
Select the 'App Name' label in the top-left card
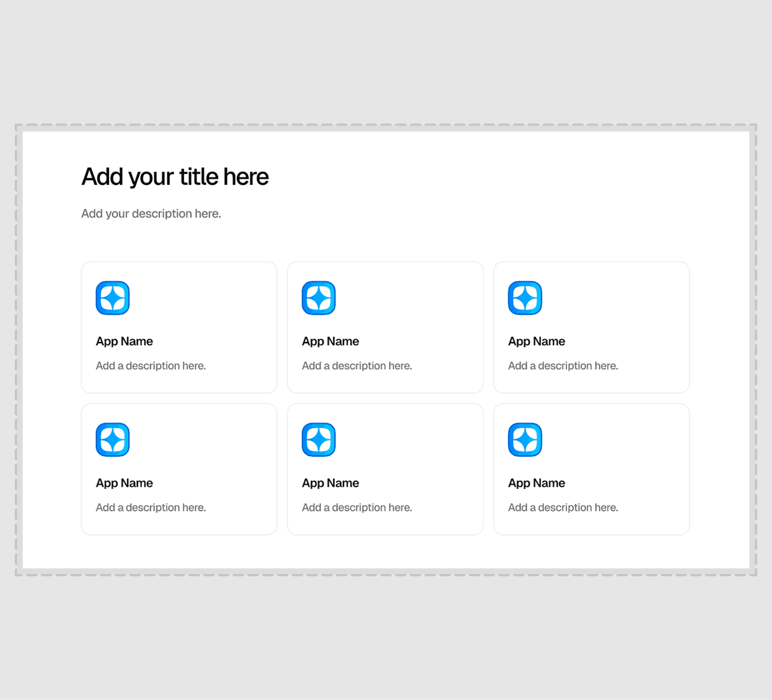(x=124, y=341)
